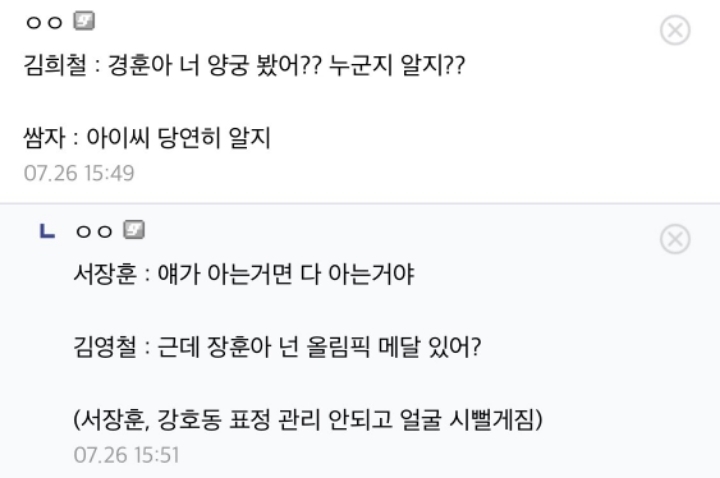Screen dimensions: 720x478
Task: Click the word 올림픽 in the reply
Action: point(339,347)
